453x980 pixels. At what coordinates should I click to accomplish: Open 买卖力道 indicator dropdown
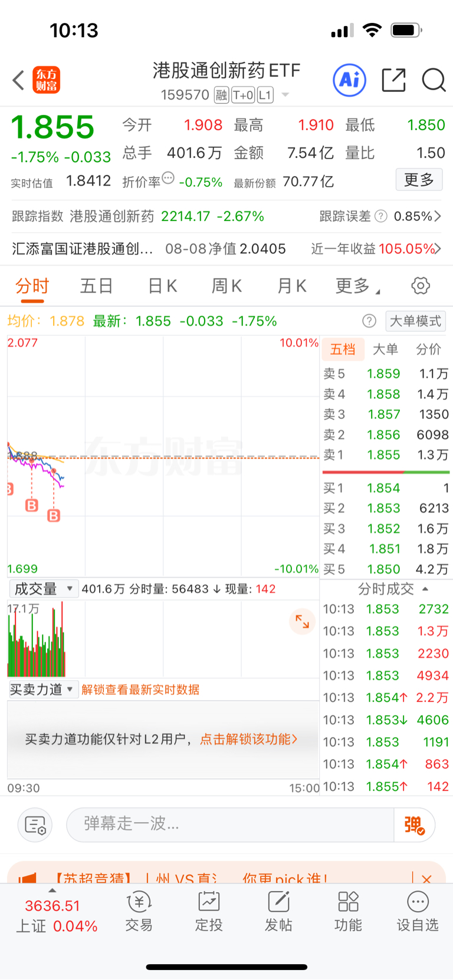pyautogui.click(x=43, y=689)
